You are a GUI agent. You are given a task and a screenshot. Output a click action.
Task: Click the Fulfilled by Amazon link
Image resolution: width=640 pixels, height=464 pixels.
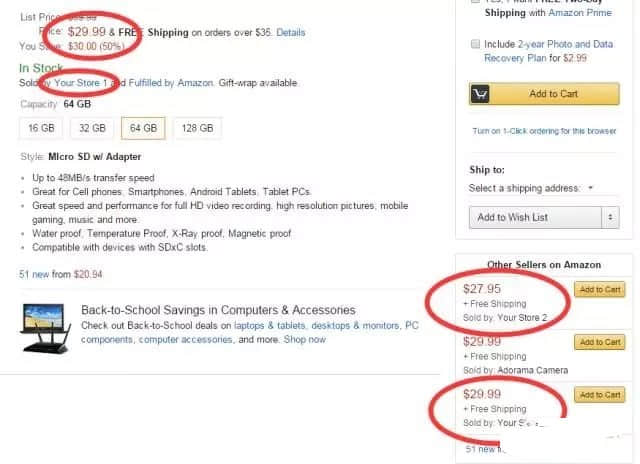(154, 83)
